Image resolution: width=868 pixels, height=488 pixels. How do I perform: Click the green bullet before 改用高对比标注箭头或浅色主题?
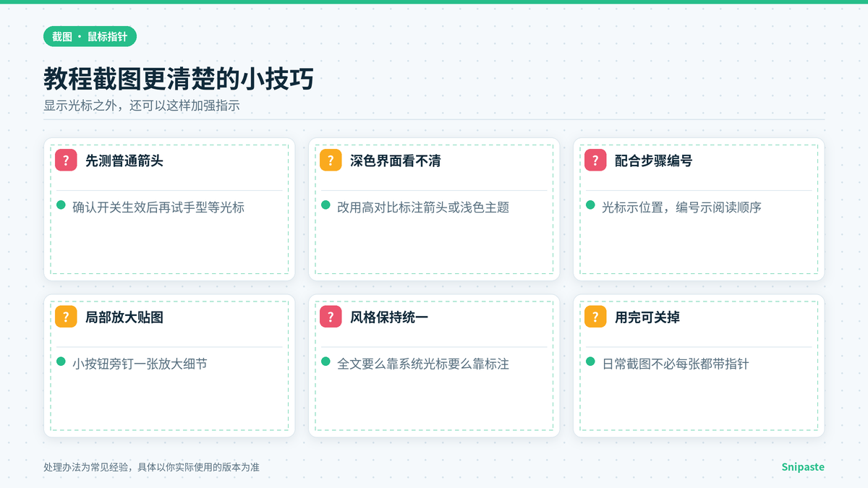[325, 205]
